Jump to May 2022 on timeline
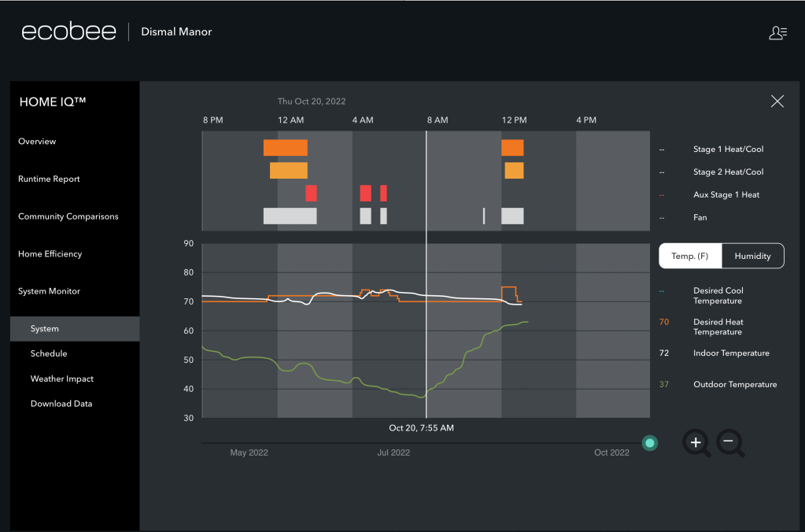805x532 pixels. pyautogui.click(x=249, y=453)
